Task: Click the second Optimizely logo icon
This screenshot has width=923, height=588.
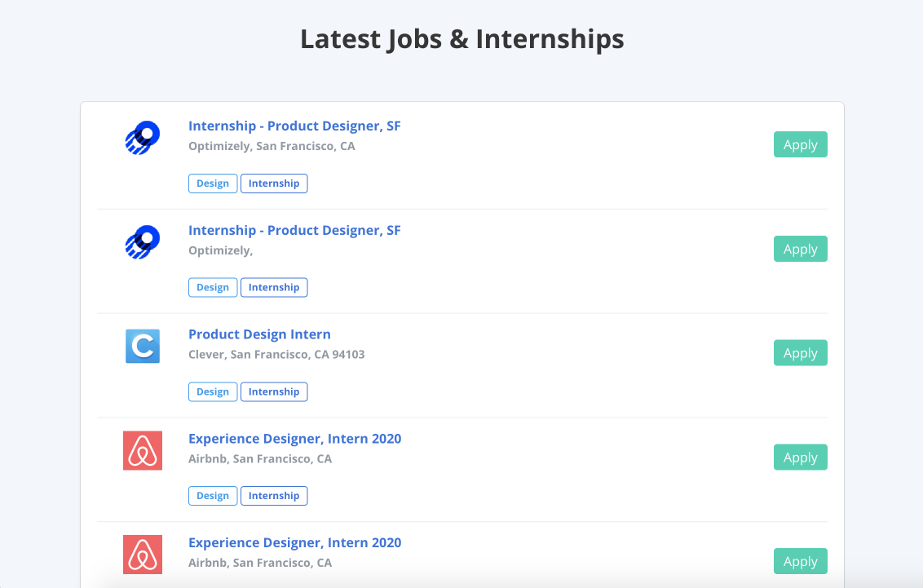Action: pos(143,242)
